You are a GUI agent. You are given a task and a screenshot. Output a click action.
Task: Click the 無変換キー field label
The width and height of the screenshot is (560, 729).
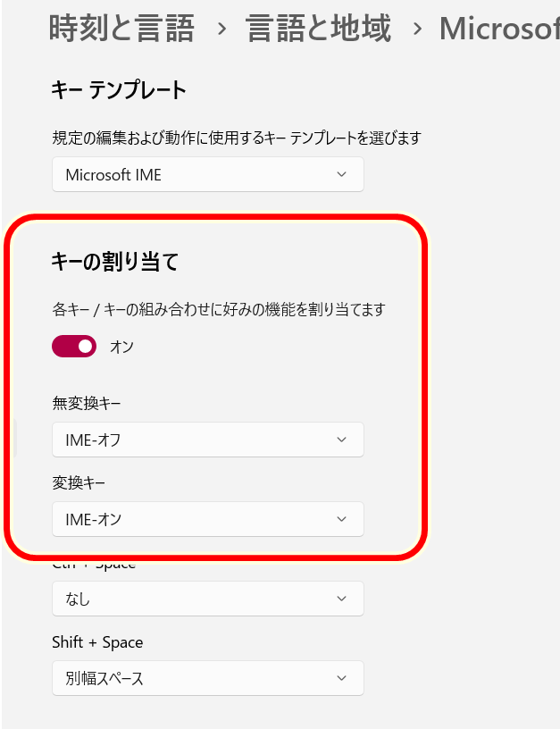[87, 404]
